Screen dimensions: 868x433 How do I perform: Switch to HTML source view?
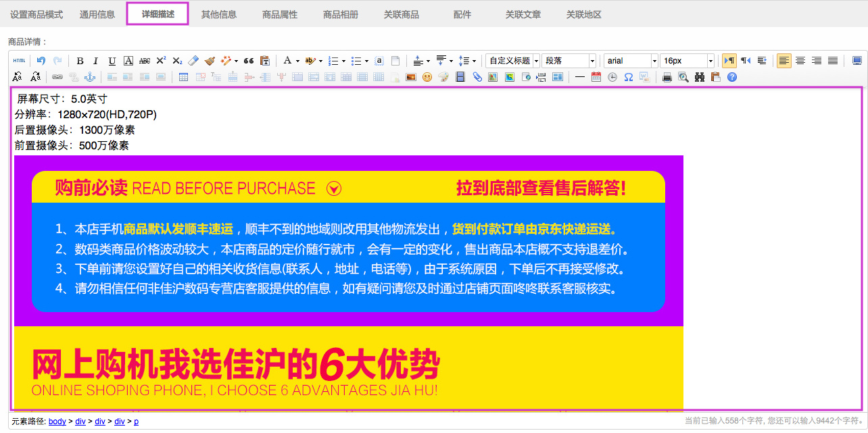[x=19, y=61]
